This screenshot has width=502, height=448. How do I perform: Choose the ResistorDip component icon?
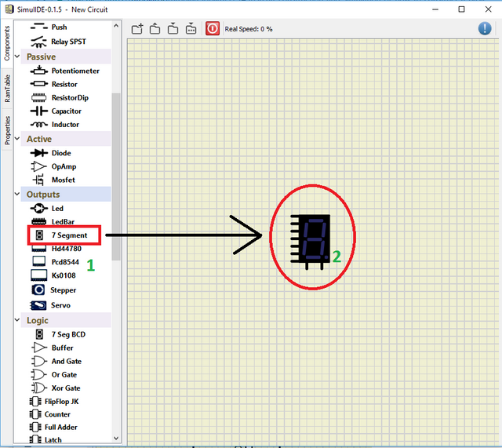[38, 97]
